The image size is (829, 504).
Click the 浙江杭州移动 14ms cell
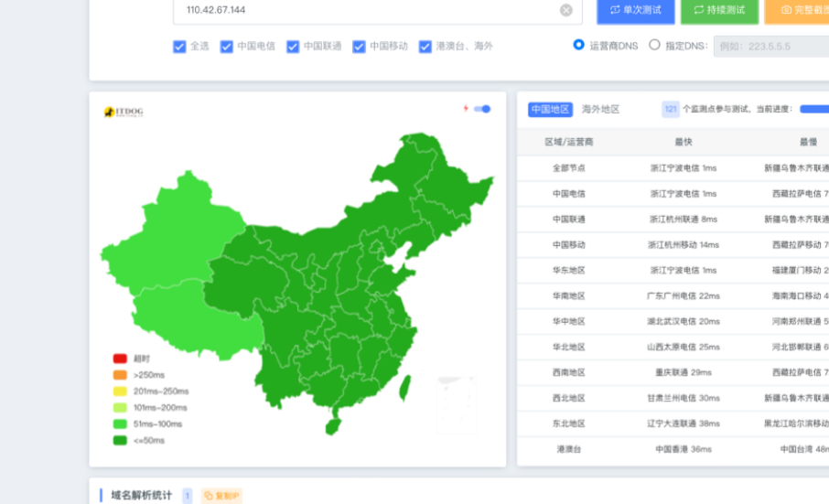pyautogui.click(x=684, y=244)
